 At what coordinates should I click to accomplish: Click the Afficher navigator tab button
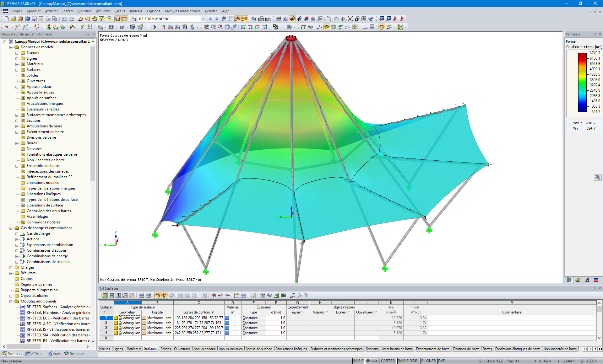pos(35,354)
